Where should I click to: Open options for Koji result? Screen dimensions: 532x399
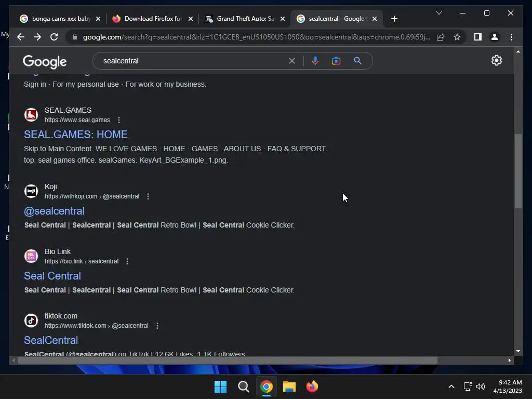(148, 196)
